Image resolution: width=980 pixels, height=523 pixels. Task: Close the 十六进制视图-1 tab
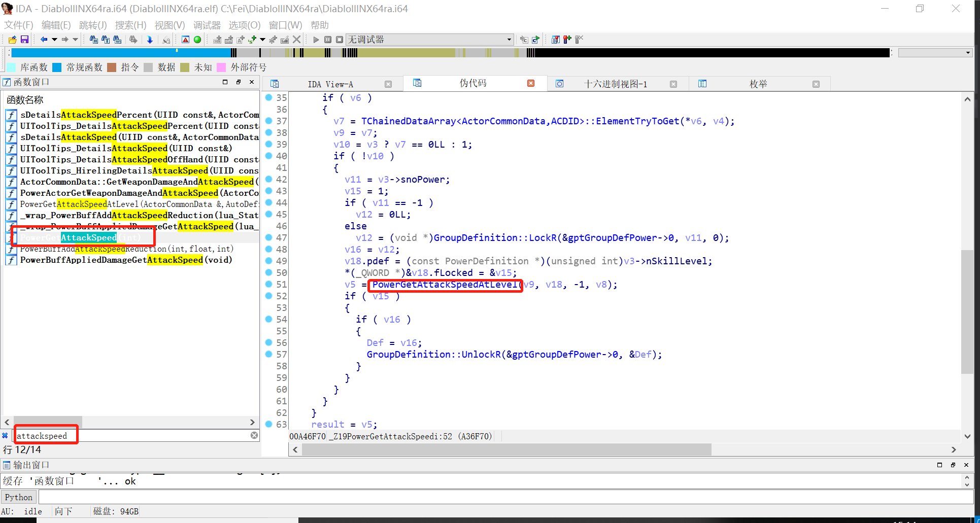[x=673, y=84]
